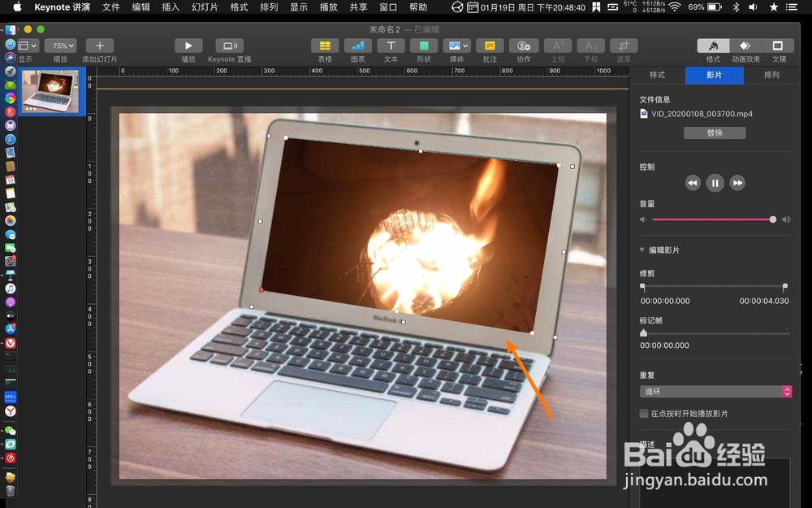812x508 pixels.
Task: Click the Bluetooth menu bar icon
Action: pyautogui.click(x=736, y=7)
